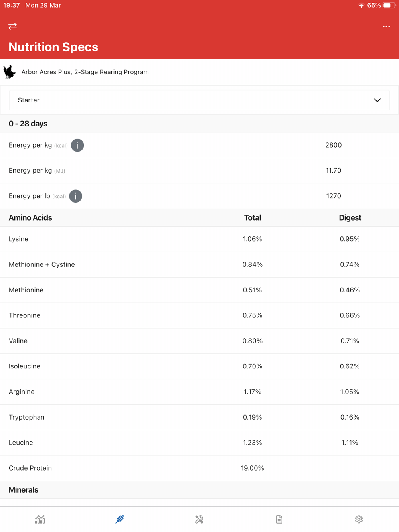Image resolution: width=399 pixels, height=532 pixels.
Task: Open the chart performance tab
Action: (x=40, y=519)
